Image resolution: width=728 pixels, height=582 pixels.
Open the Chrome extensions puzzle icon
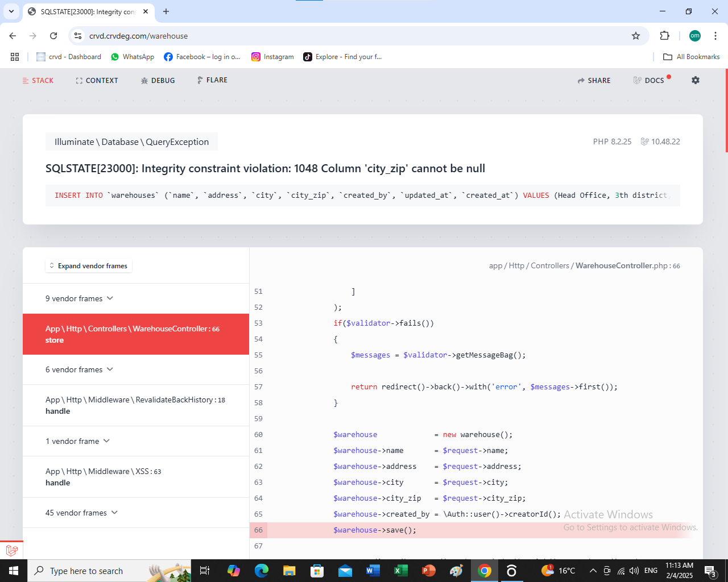point(664,36)
